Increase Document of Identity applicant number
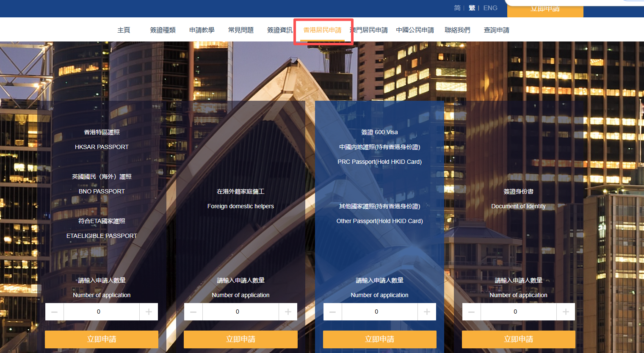644x353 pixels. (566, 312)
